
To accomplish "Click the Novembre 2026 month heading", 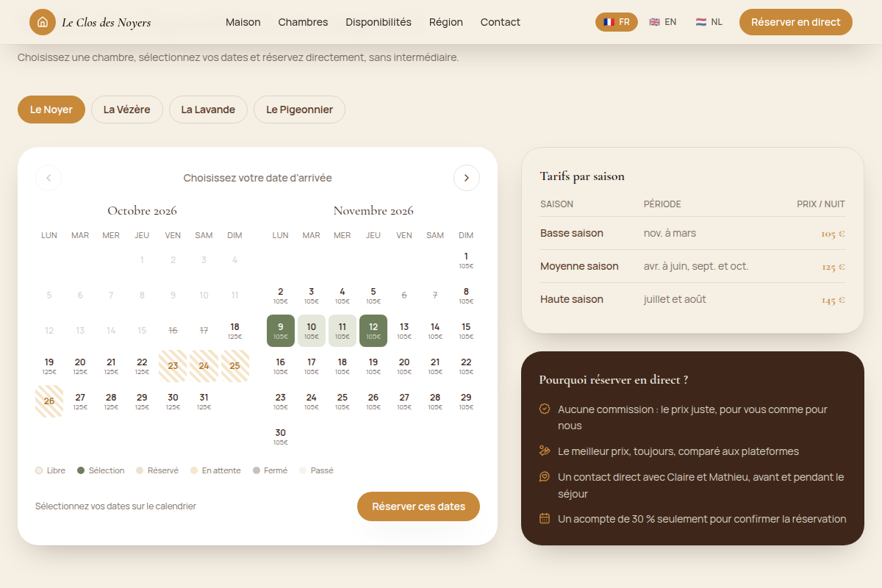I will coord(373,211).
